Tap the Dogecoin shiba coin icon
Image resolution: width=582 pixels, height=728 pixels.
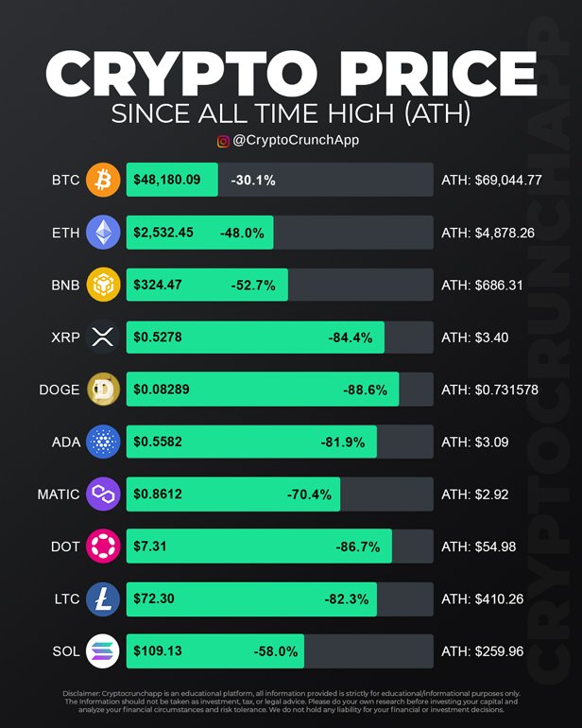103,389
